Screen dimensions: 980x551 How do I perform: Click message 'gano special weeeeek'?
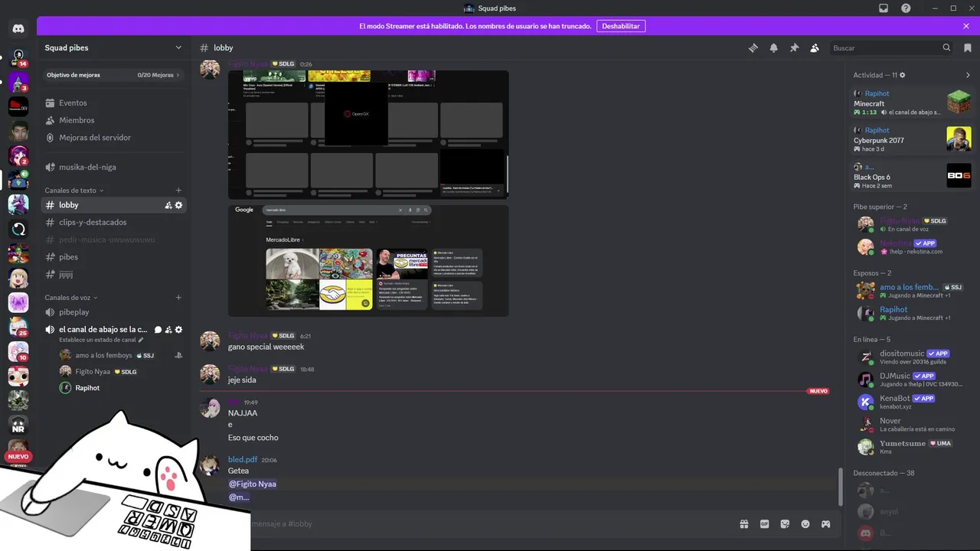pos(266,347)
